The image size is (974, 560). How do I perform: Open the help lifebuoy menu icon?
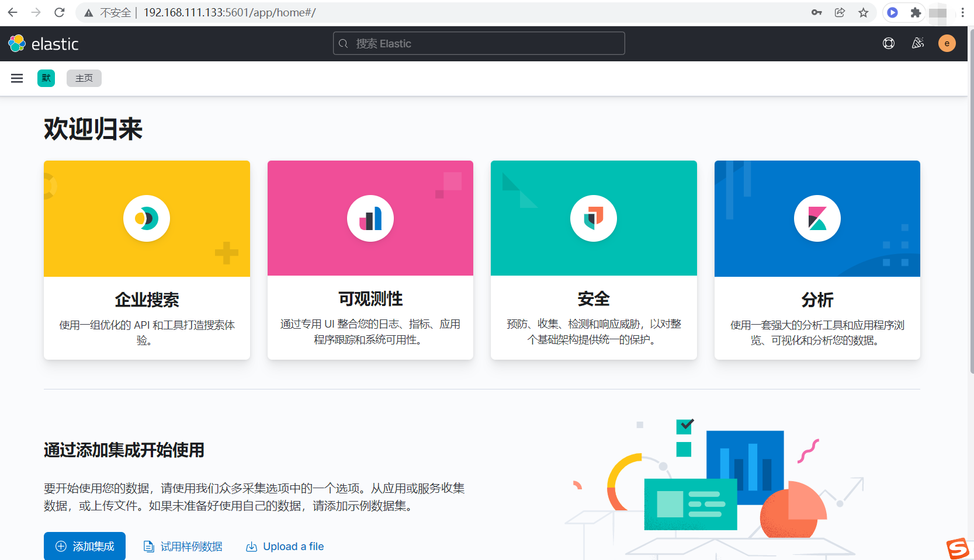(x=889, y=43)
